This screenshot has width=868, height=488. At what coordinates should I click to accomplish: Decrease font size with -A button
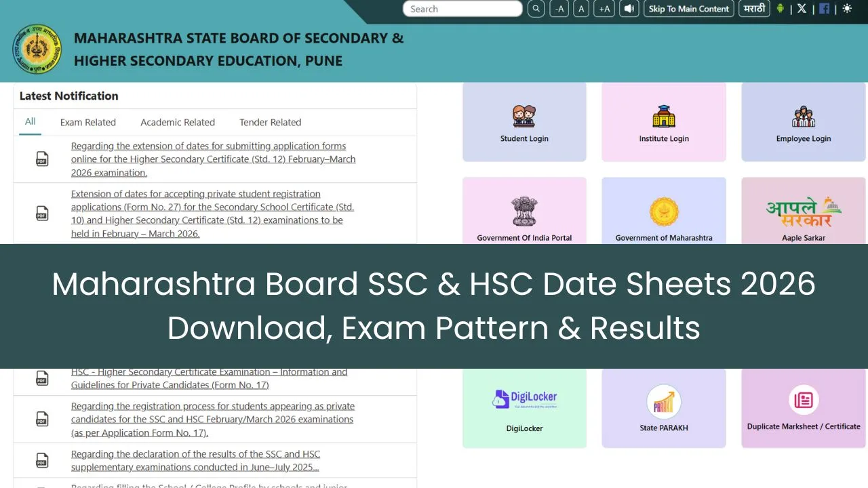point(559,9)
